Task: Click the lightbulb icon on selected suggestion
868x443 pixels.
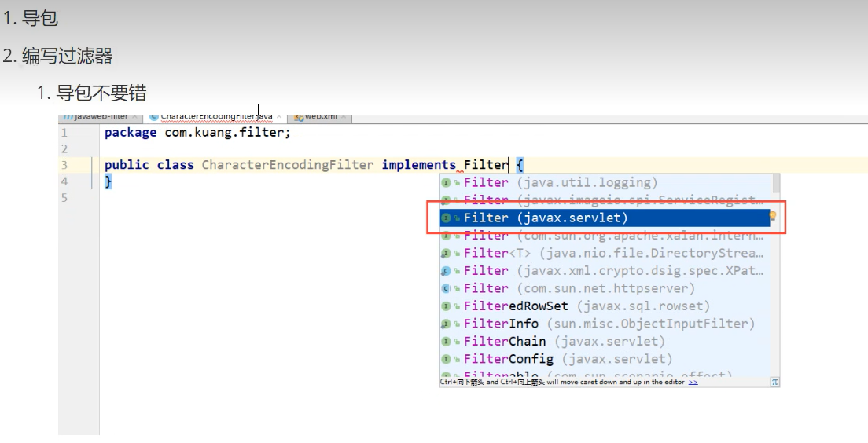Action: tap(774, 217)
